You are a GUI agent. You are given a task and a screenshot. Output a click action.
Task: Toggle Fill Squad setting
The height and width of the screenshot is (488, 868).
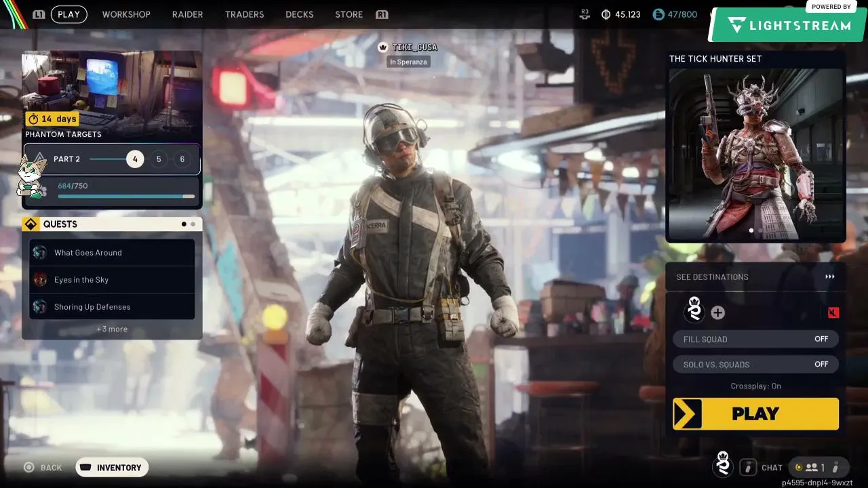755,339
